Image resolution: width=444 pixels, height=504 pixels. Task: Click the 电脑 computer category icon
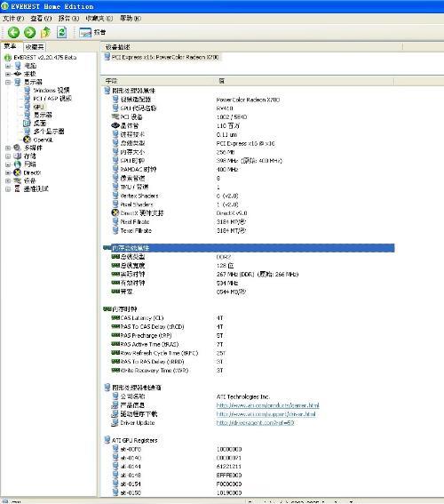click(x=18, y=66)
